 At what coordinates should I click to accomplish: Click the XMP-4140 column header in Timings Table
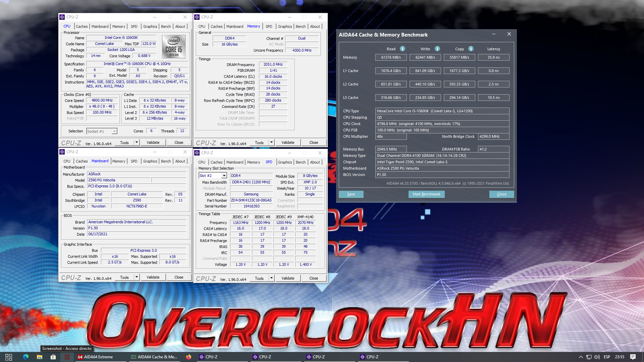pos(305,217)
